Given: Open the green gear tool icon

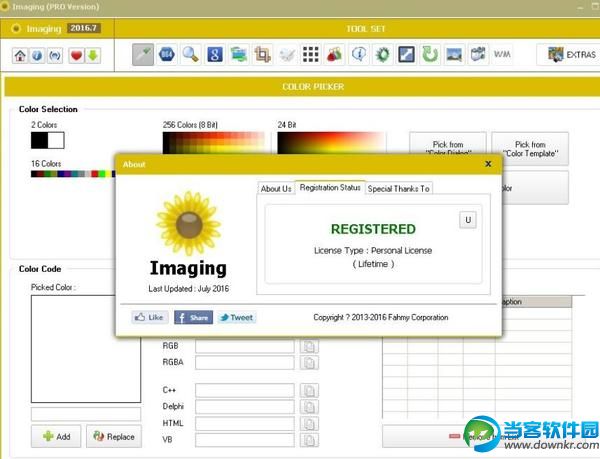Looking at the screenshot, I should [x=382, y=55].
